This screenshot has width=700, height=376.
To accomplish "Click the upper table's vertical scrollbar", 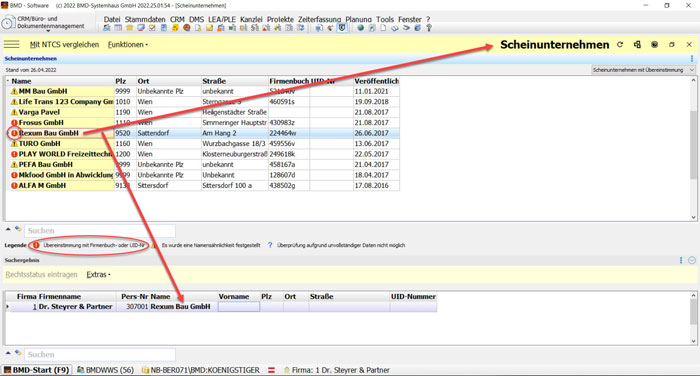I will point(693,149).
